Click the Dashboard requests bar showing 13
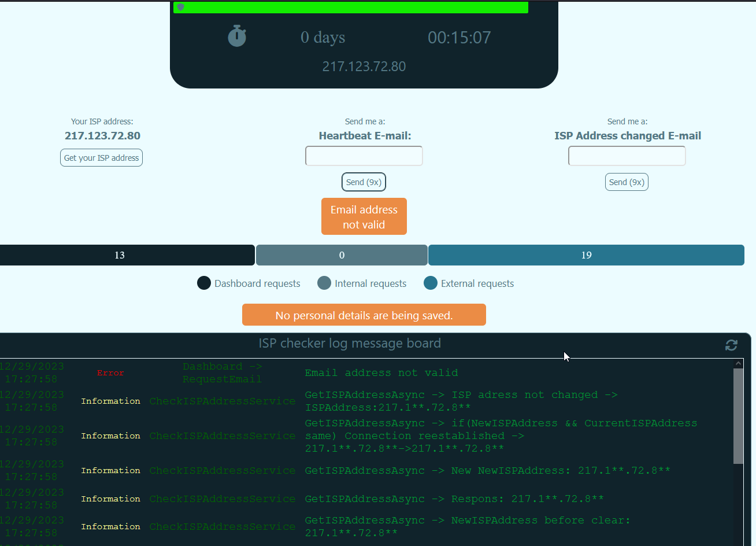This screenshot has width=756, height=546. pyautogui.click(x=120, y=255)
